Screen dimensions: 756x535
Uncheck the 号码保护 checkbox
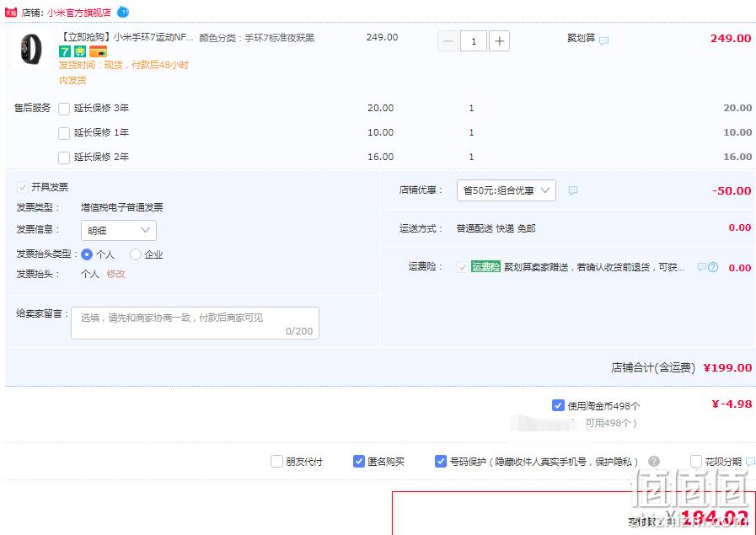pyautogui.click(x=441, y=461)
